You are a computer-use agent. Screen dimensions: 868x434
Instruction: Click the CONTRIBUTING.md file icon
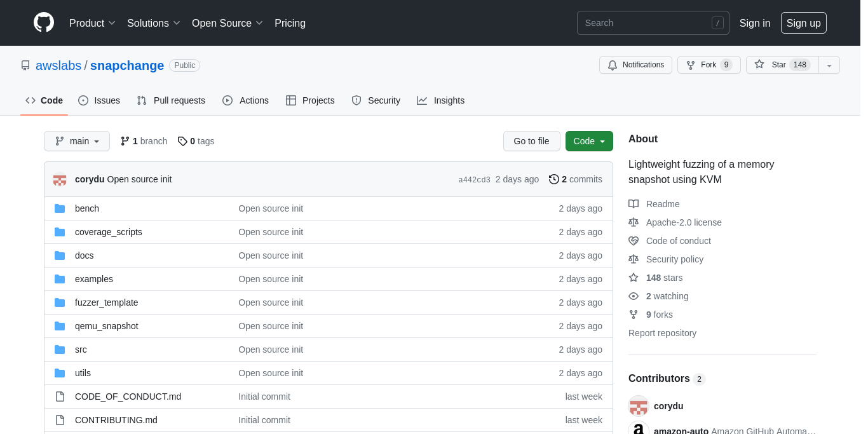[x=60, y=420]
